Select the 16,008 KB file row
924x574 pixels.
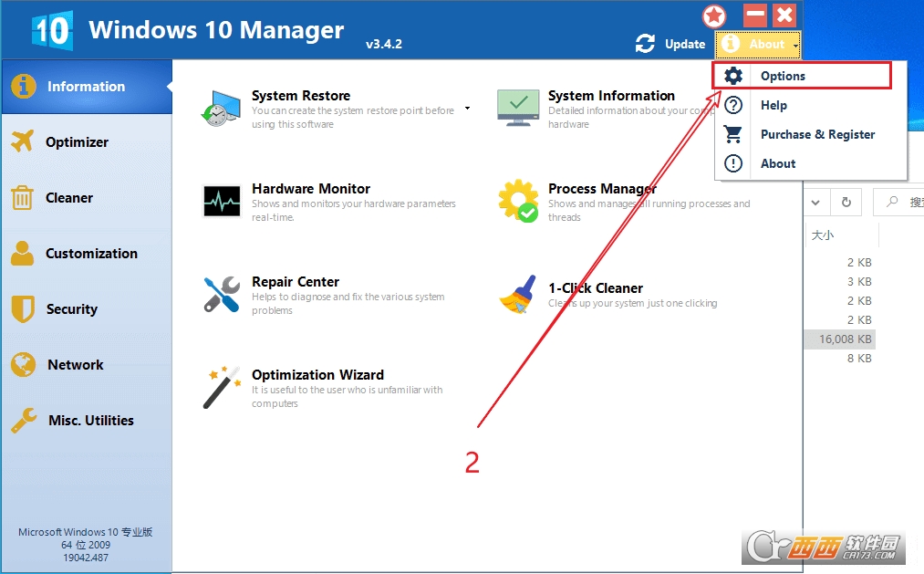845,339
